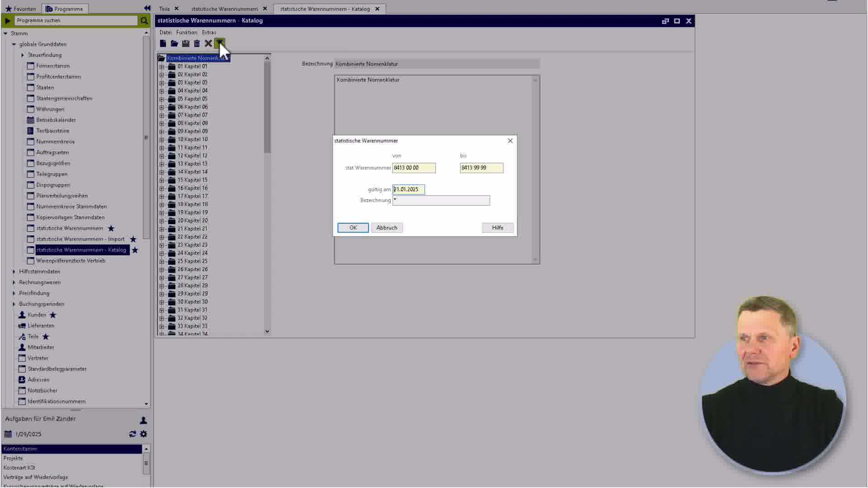This screenshot has height=488, width=868.
Task: Open Währungen in the tree
Action: tap(50, 109)
